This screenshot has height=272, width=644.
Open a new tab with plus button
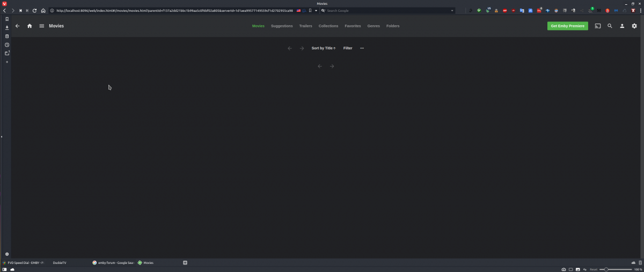click(x=185, y=262)
